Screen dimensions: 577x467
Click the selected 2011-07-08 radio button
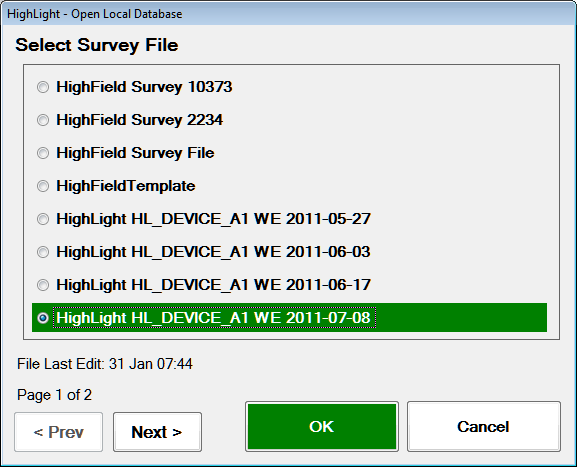43,318
